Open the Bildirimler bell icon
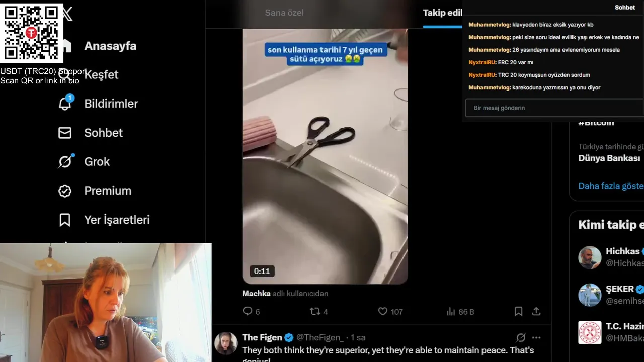This screenshot has width=644, height=362. point(65,104)
